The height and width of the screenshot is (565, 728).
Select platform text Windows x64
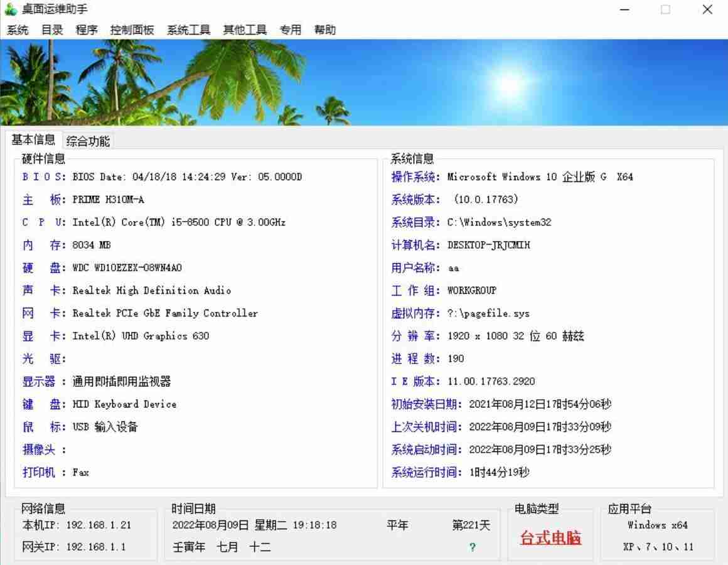click(658, 525)
